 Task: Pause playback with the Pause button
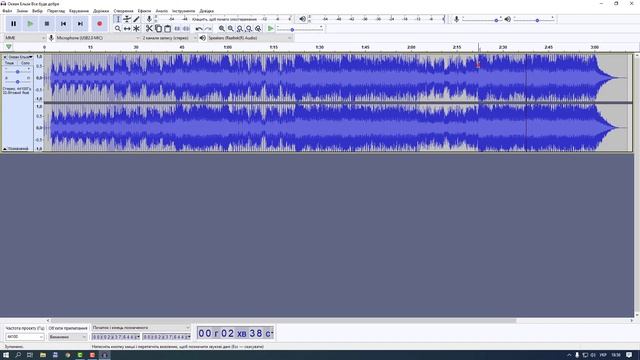(x=13, y=24)
